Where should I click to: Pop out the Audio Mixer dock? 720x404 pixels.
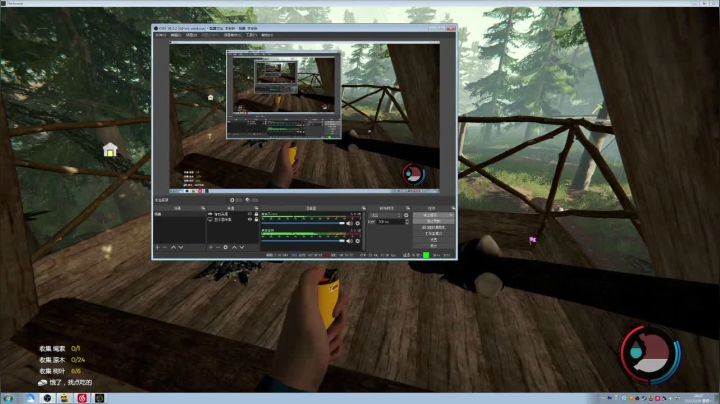[363, 208]
